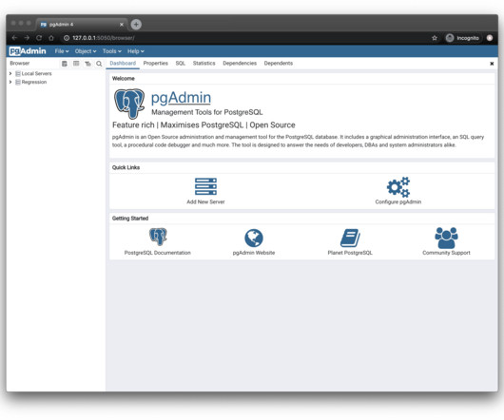Click the PostgreSQL Documentation elephant icon

158,237
